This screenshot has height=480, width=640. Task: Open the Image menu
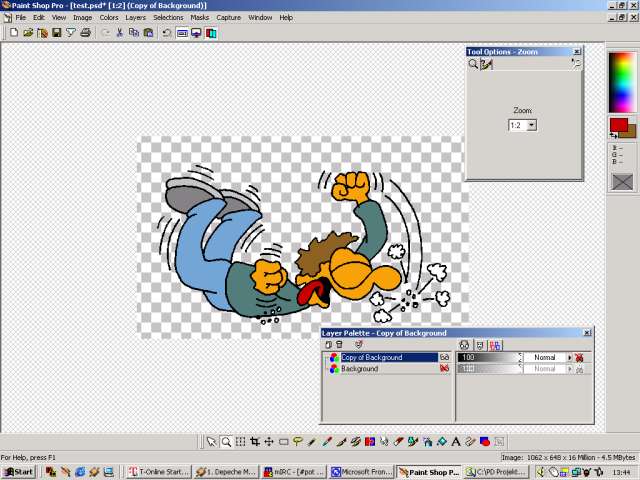82,18
